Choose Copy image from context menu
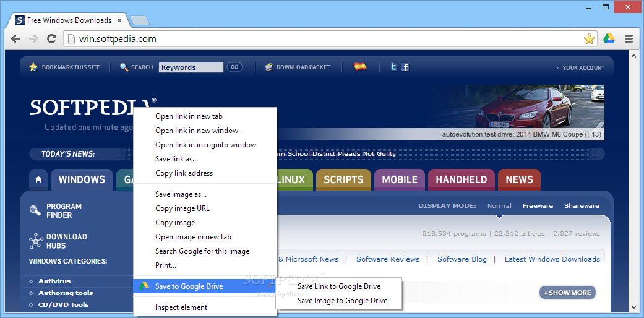The image size is (644, 318). (x=205, y=223)
